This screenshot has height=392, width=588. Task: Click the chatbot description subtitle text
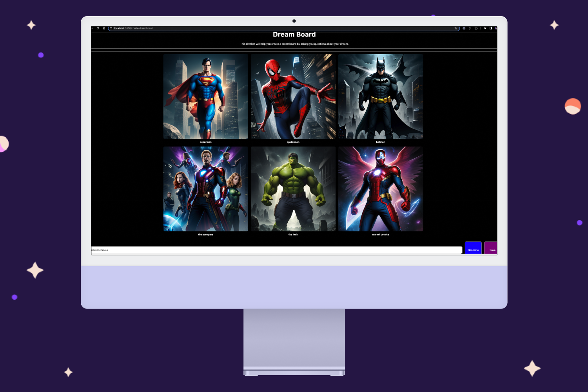point(294,44)
